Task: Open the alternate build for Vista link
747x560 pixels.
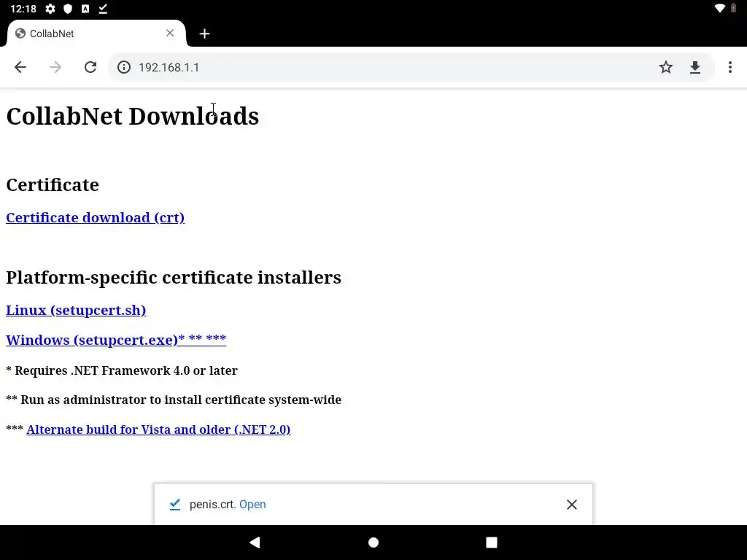Action: [158, 429]
